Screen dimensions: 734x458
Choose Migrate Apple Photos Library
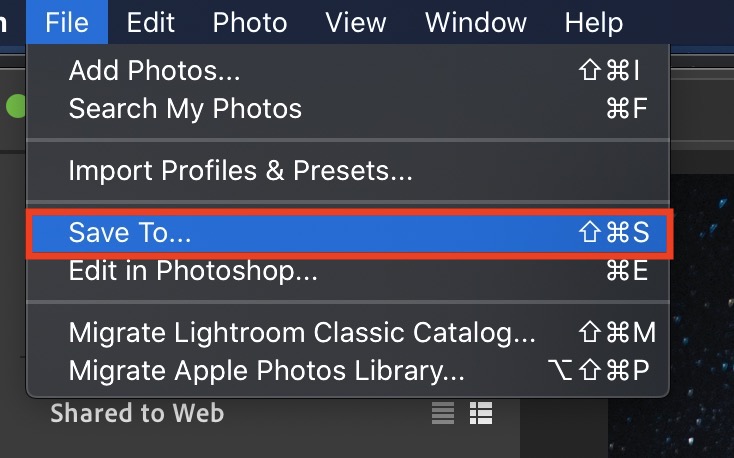(266, 370)
